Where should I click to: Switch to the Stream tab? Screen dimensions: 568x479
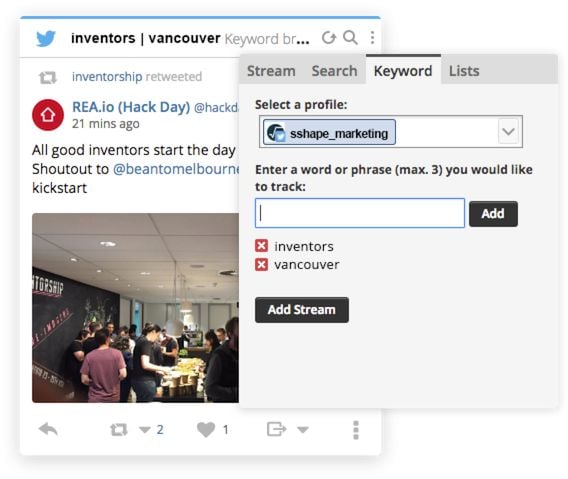271,71
